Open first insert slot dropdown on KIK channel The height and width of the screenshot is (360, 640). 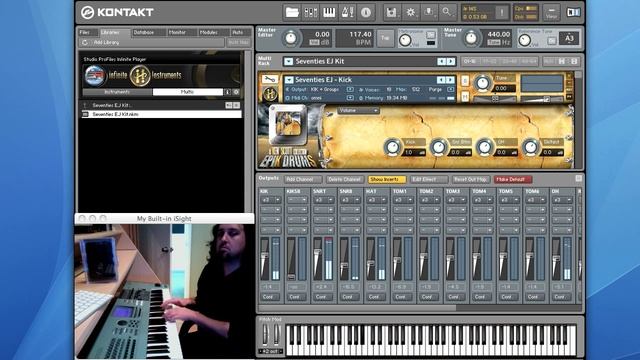tap(270, 200)
